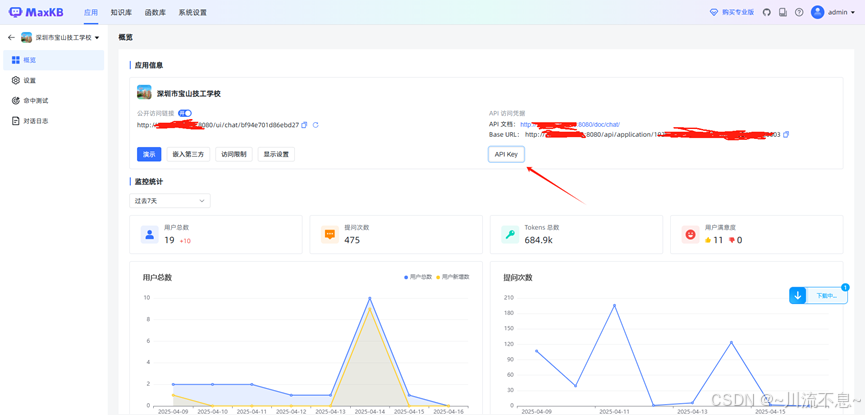This screenshot has width=865, height=415.
Task: Click the Tokens 总数 key icon
Action: [510, 235]
